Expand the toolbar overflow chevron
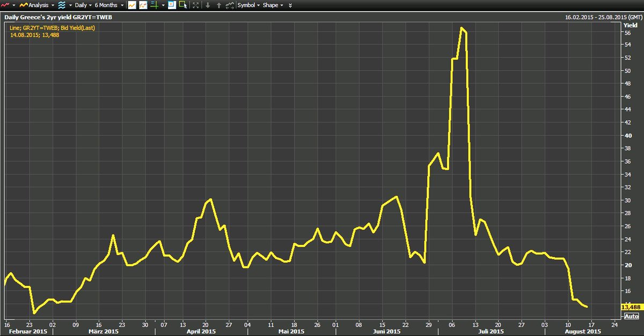 290,5
